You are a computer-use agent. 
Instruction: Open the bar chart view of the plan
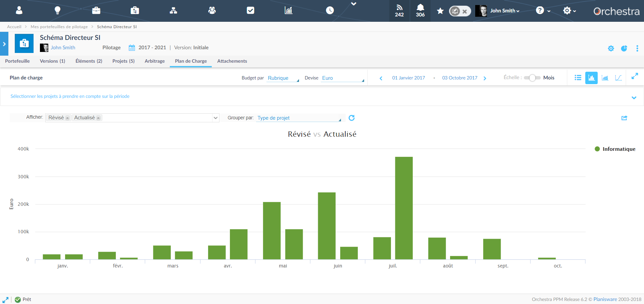(x=591, y=77)
